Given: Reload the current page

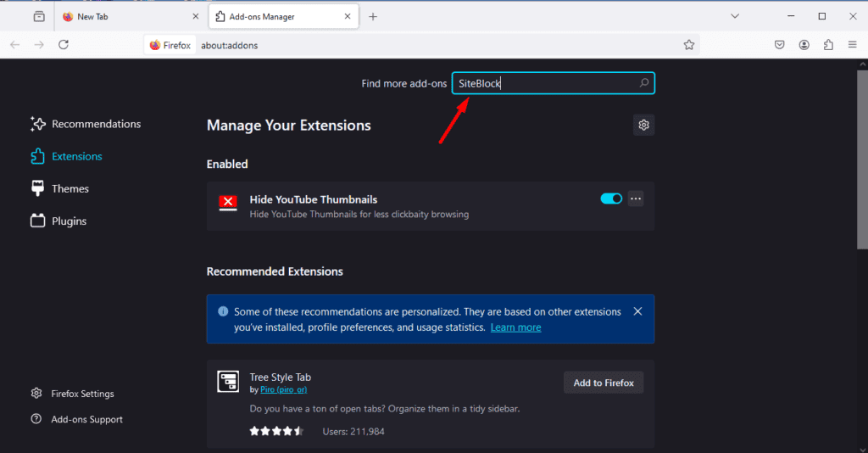Looking at the screenshot, I should (x=64, y=45).
